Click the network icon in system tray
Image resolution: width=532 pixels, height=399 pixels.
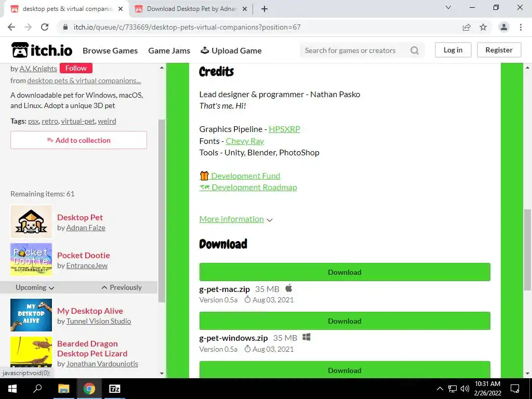pos(453,389)
